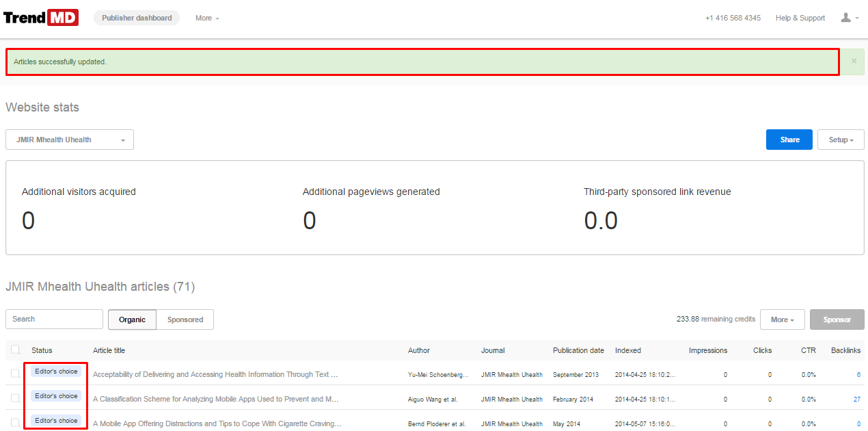Click the Publisher dashboard pill
This screenshot has width=868, height=431.
[x=137, y=18]
